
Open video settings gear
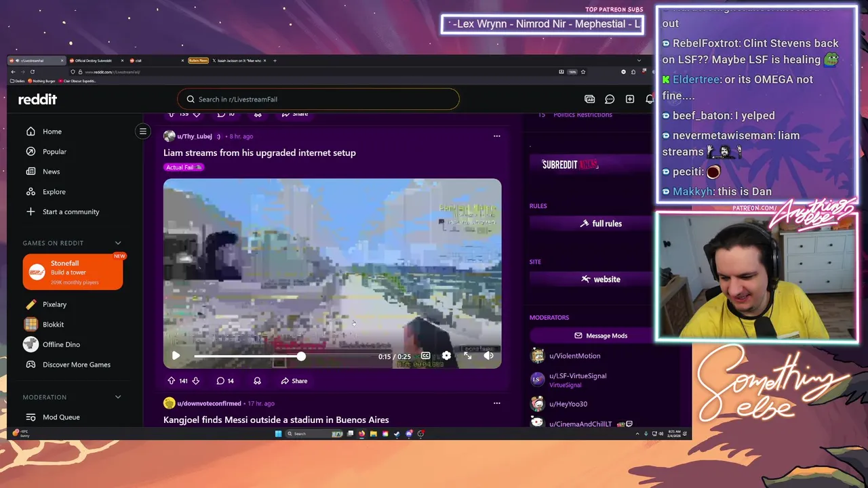[x=446, y=356]
